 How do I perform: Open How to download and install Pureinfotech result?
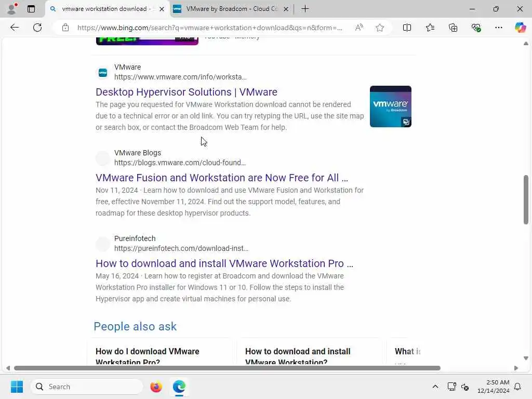[224, 263]
